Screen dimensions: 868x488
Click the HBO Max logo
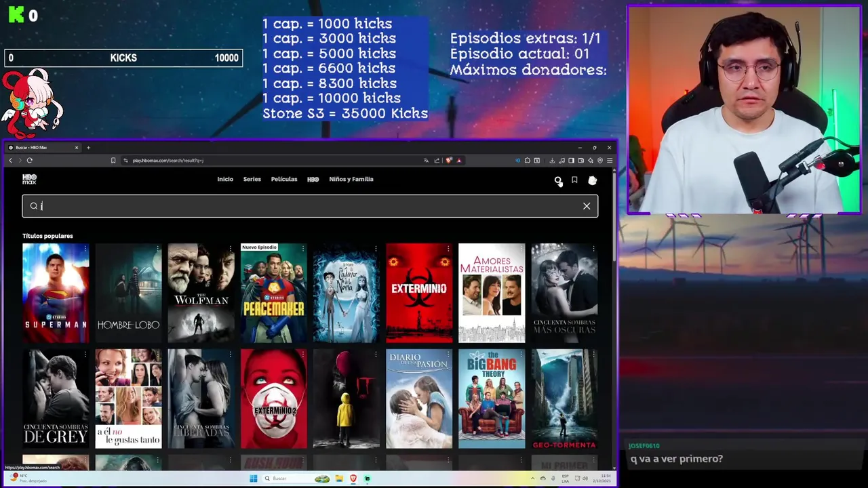[29, 180]
